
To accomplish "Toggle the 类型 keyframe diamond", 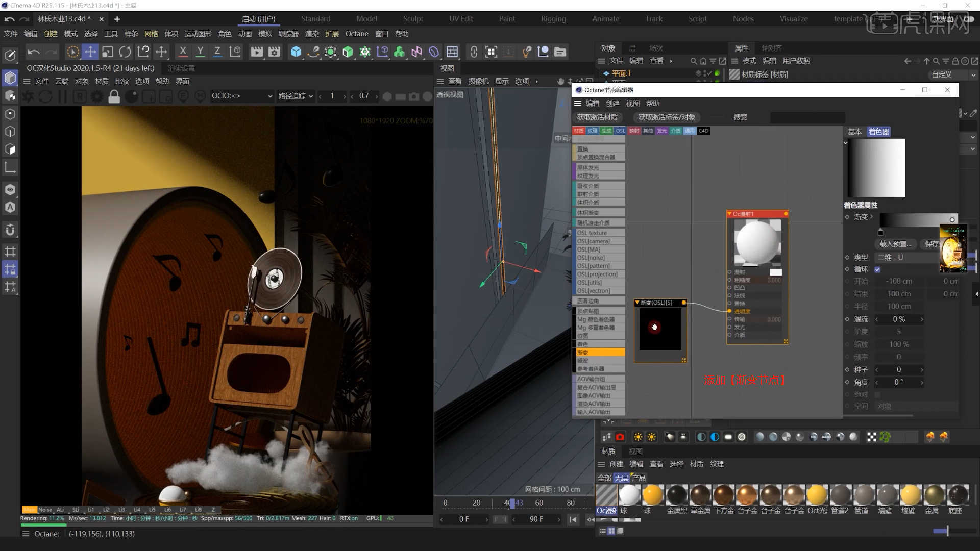I will pos(847,257).
